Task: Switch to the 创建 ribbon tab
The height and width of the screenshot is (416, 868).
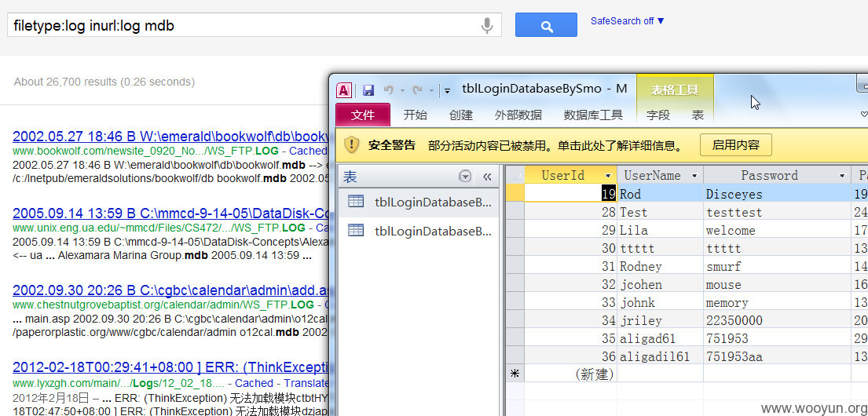Action: 460,115
